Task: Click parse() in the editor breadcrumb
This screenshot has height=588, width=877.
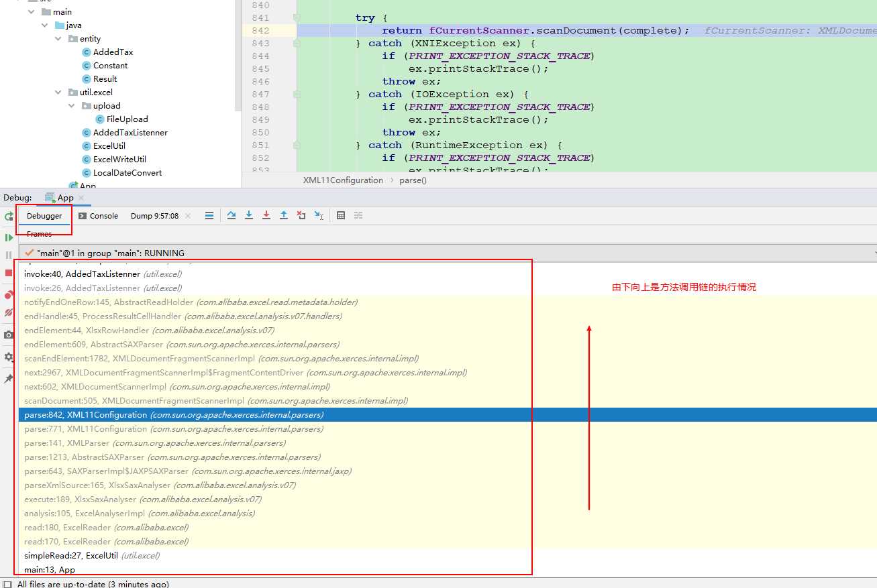Action: (x=413, y=180)
